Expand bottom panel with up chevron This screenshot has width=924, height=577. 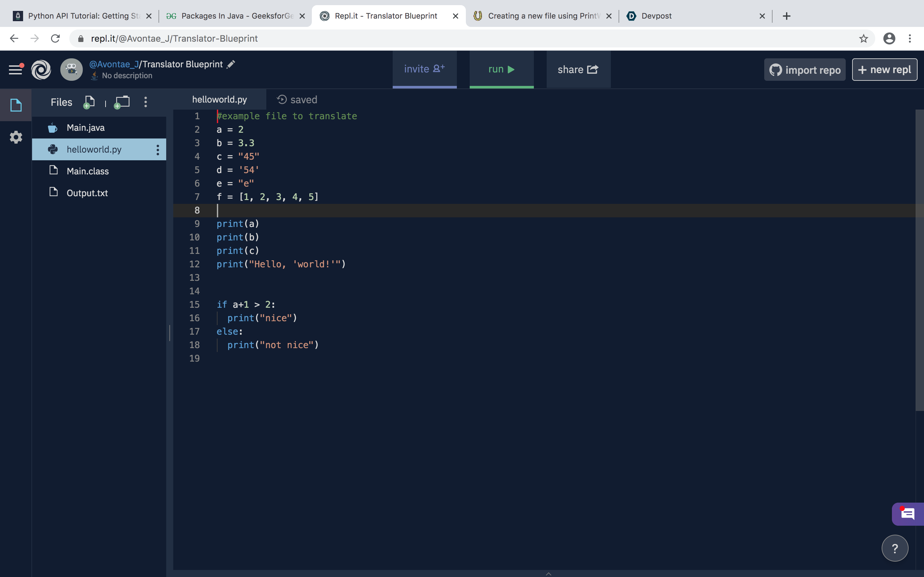(x=548, y=573)
